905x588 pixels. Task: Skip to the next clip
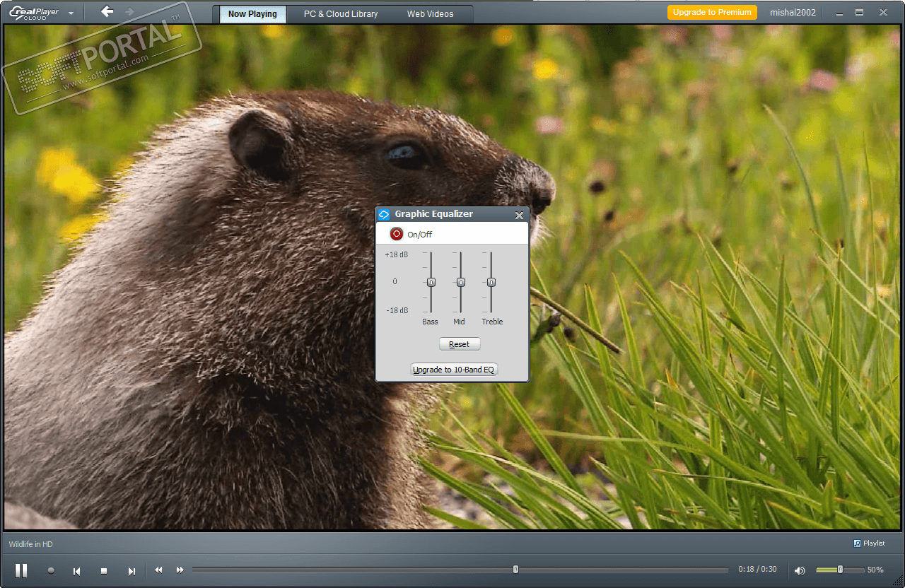[x=132, y=571]
